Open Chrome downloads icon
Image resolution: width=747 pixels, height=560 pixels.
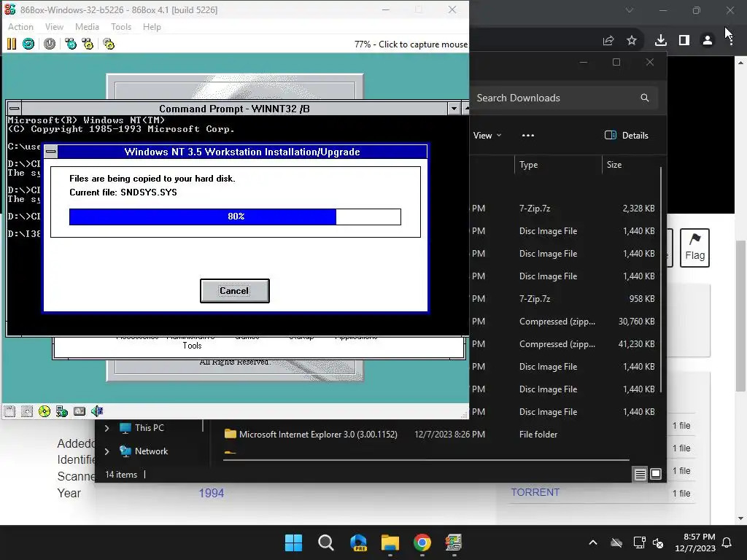pyautogui.click(x=661, y=41)
